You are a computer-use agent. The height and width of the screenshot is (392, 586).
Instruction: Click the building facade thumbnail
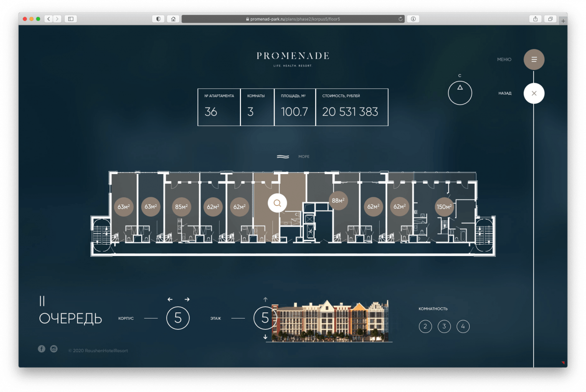(x=330, y=321)
